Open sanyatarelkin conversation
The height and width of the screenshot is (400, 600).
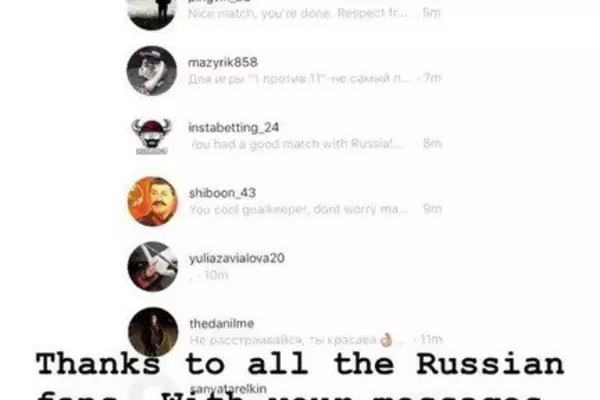click(228, 389)
